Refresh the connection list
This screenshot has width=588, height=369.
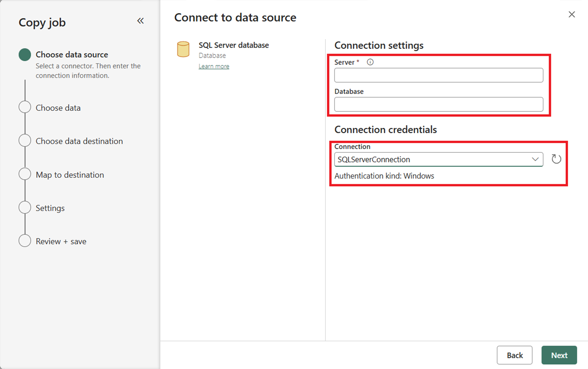(556, 159)
